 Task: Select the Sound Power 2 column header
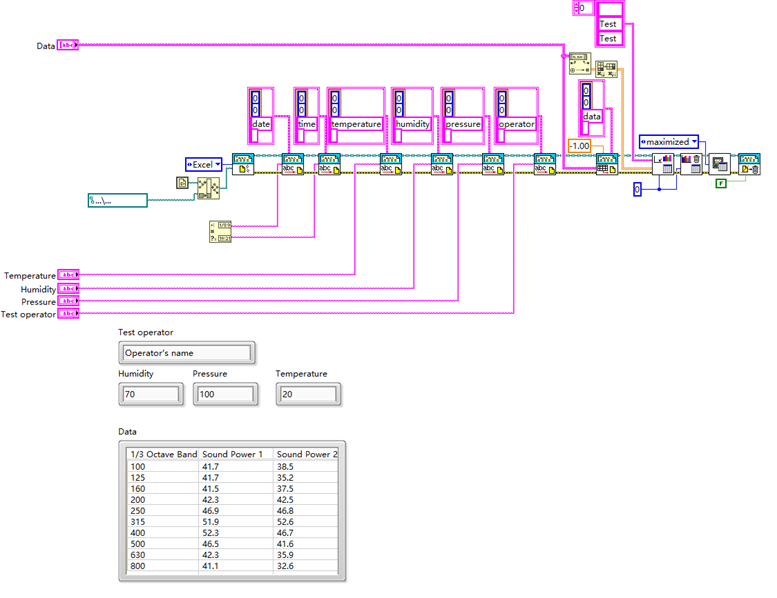307,454
